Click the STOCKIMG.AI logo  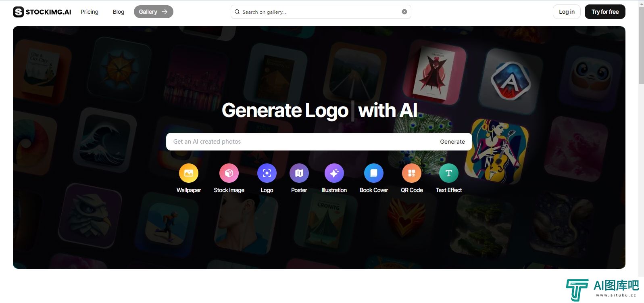point(42,12)
